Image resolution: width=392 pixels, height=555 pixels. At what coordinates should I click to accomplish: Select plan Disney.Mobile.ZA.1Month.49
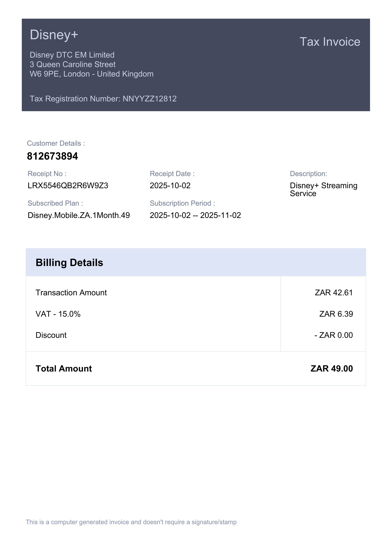pos(79,215)
